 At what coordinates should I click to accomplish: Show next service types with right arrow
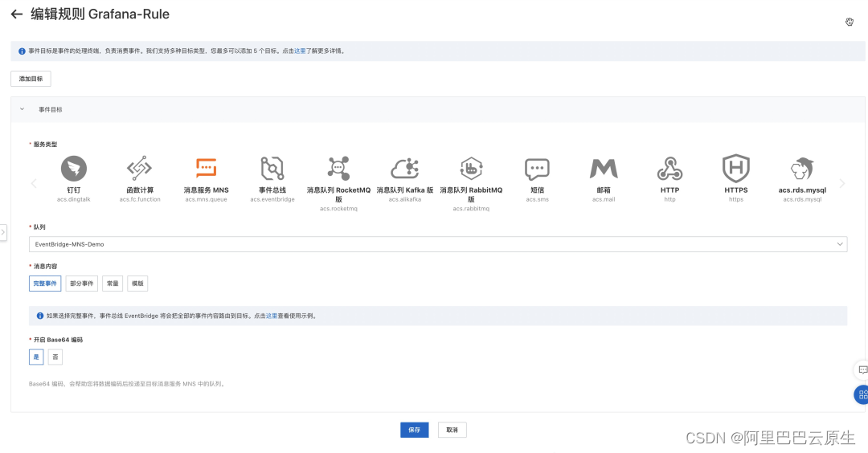(x=842, y=183)
